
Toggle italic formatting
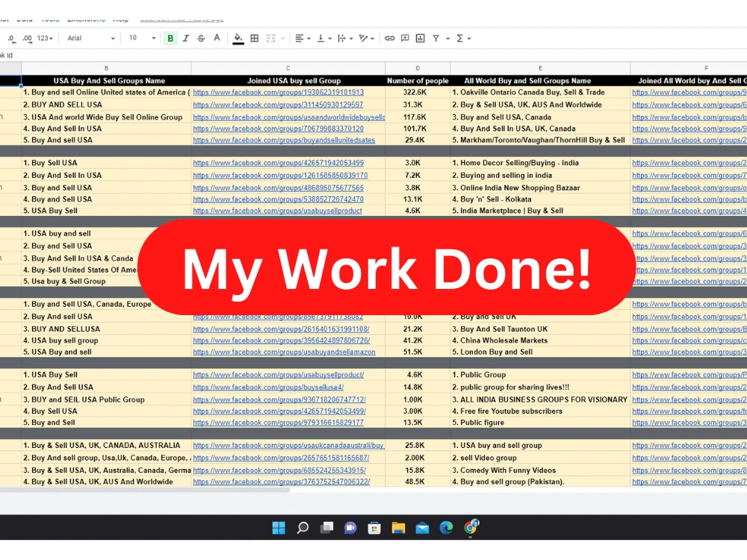tap(186, 39)
